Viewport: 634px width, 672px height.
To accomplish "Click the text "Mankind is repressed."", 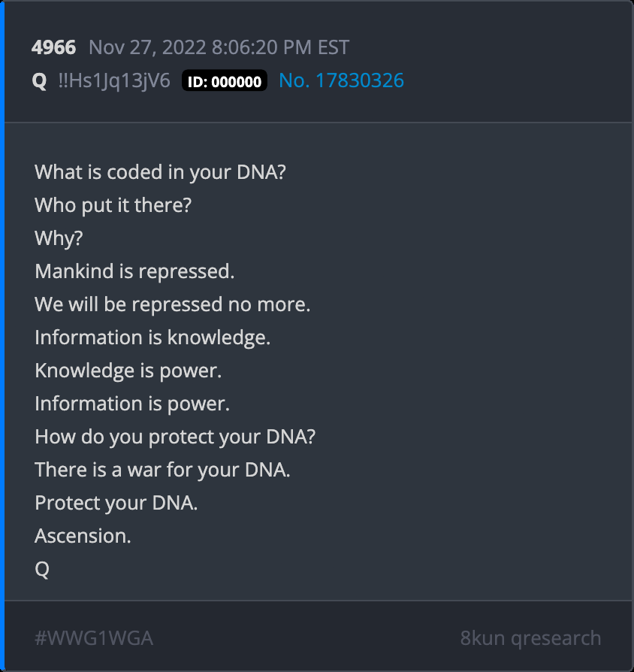I will (134, 271).
